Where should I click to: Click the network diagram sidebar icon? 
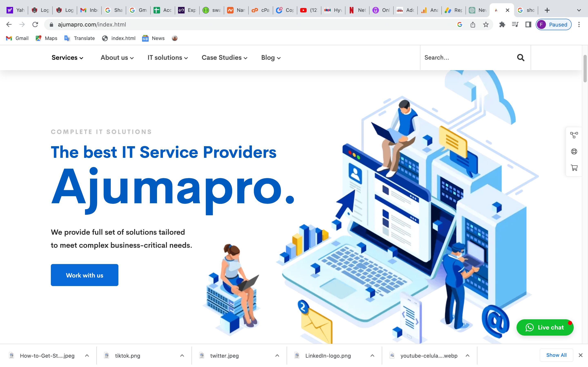tap(574, 135)
